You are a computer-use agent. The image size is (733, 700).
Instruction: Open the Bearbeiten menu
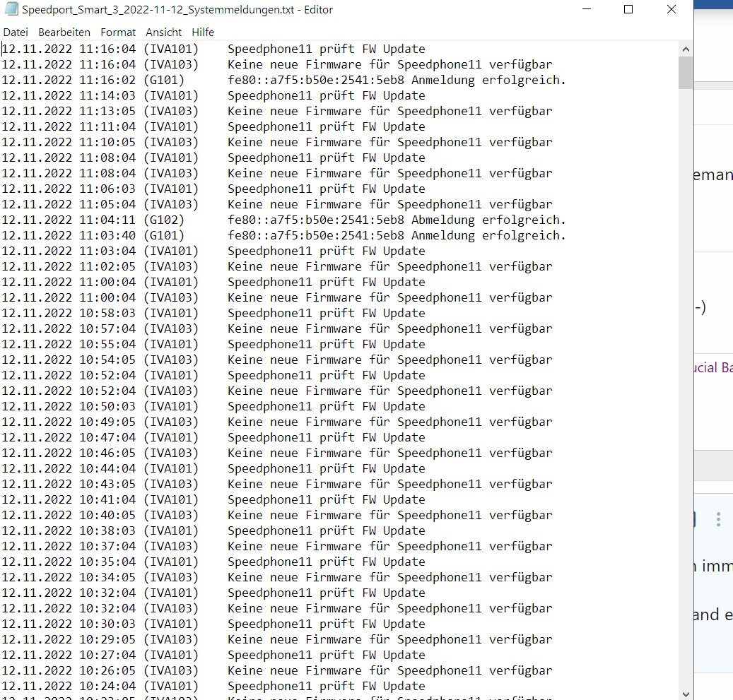pyautogui.click(x=64, y=32)
